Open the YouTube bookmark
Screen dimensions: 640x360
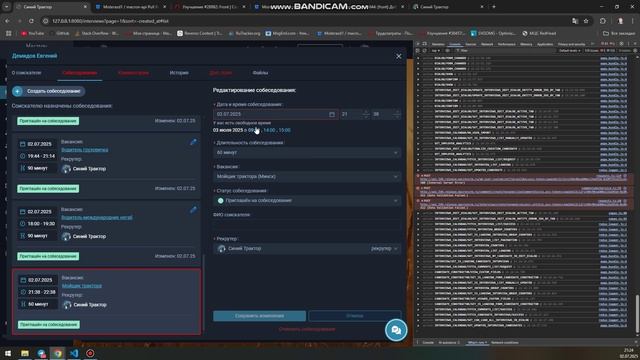click(33, 33)
